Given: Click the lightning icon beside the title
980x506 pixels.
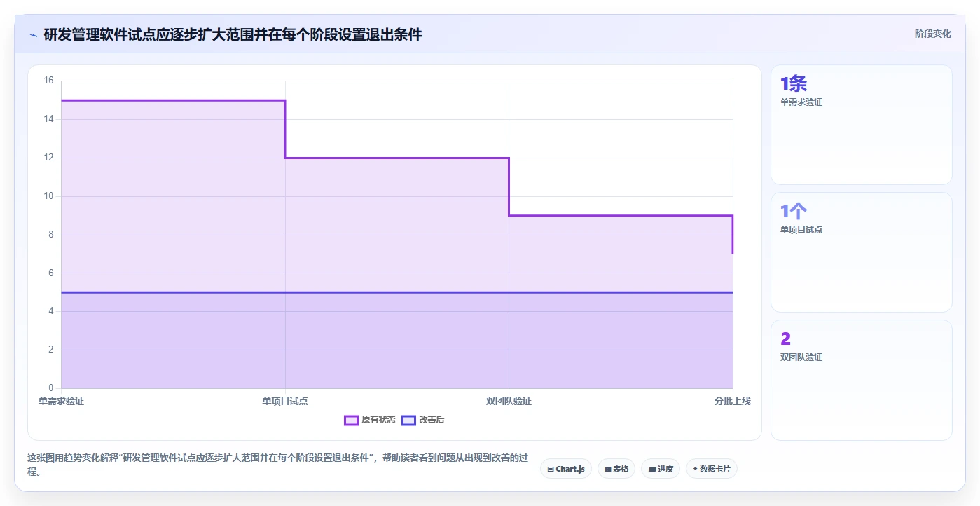Looking at the screenshot, I should (x=34, y=35).
